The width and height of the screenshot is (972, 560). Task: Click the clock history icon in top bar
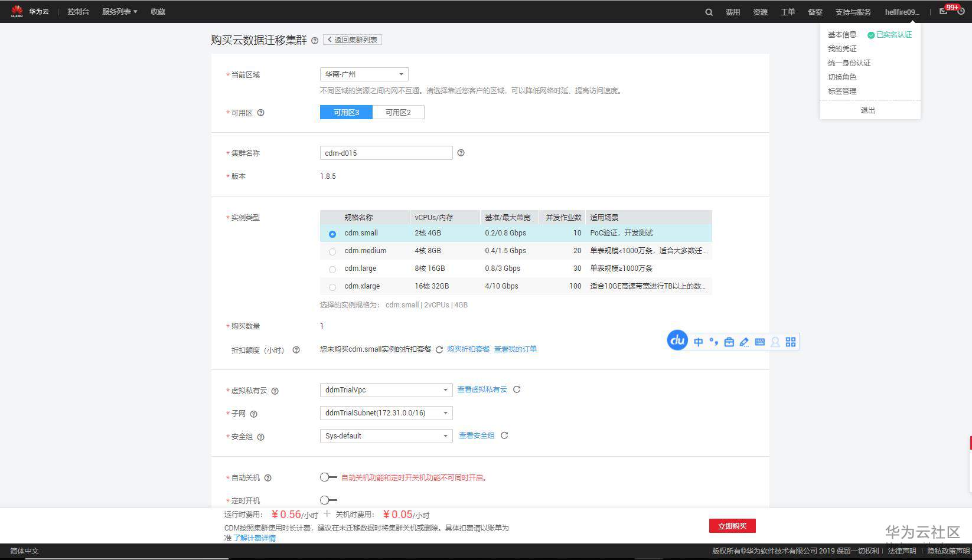(x=961, y=11)
